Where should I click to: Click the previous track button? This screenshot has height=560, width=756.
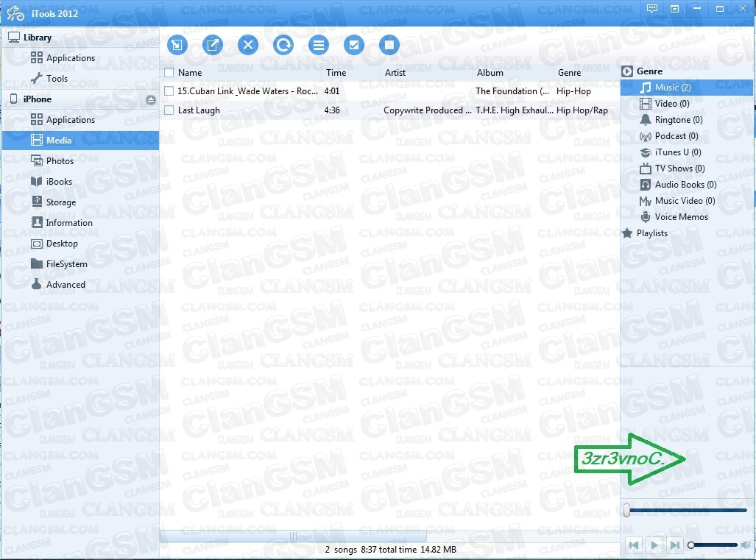tap(634, 545)
